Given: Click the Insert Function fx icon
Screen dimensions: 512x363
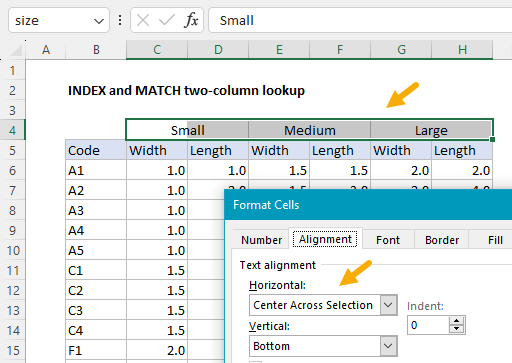Looking at the screenshot, I should point(191,20).
